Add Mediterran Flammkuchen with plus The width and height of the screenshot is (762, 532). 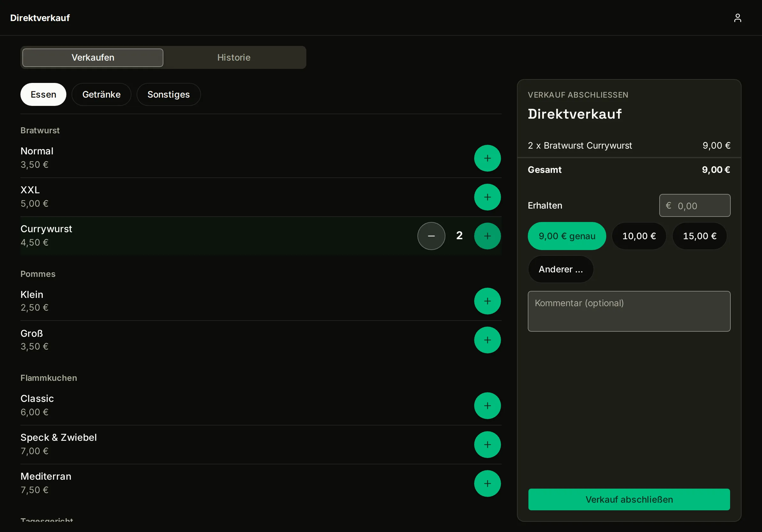(487, 483)
